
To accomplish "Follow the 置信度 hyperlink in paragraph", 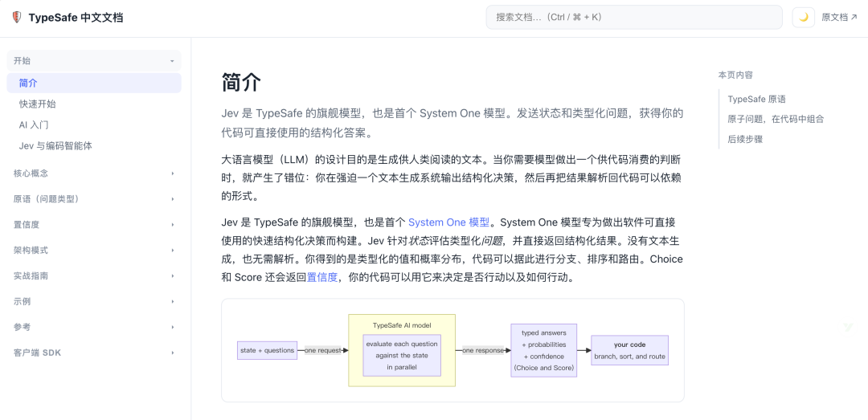I will point(322,278).
